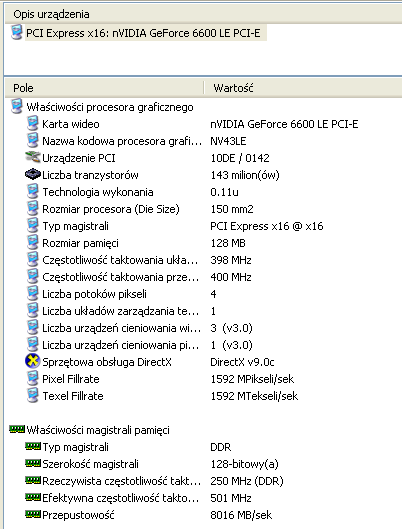Click the icon beside Typ magistrali PCI Express row

(32, 225)
